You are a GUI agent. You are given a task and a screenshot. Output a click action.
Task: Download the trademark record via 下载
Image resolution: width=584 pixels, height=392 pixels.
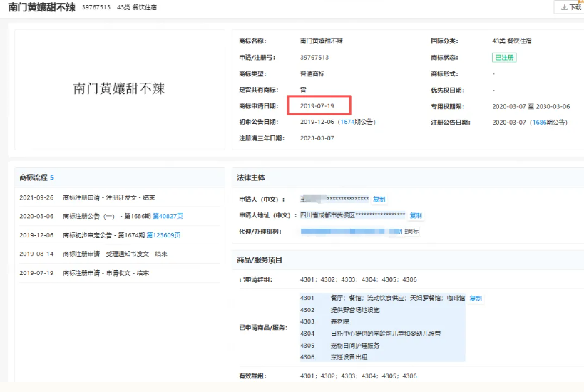tap(570, 7)
